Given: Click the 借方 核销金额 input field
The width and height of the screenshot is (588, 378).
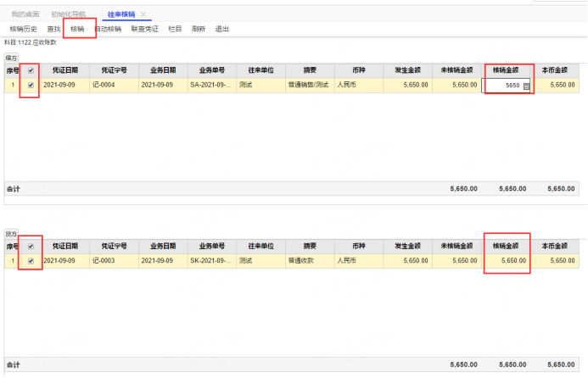Looking at the screenshot, I should (503, 86).
